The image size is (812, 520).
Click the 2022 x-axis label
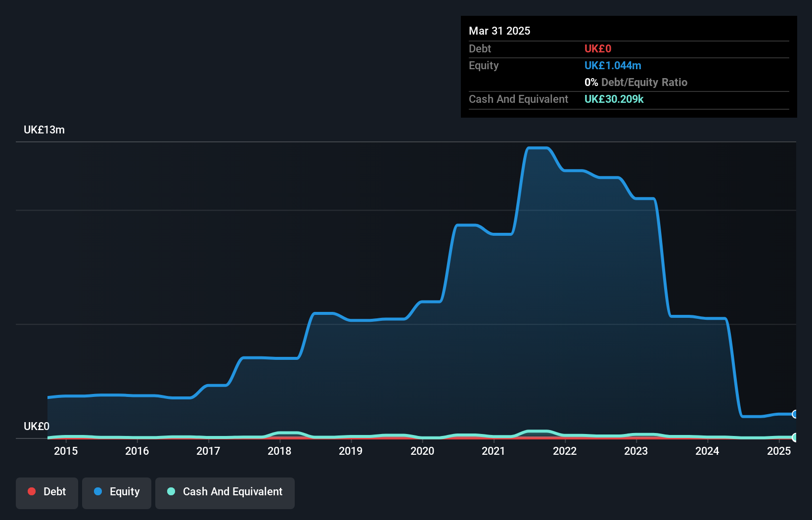565,451
